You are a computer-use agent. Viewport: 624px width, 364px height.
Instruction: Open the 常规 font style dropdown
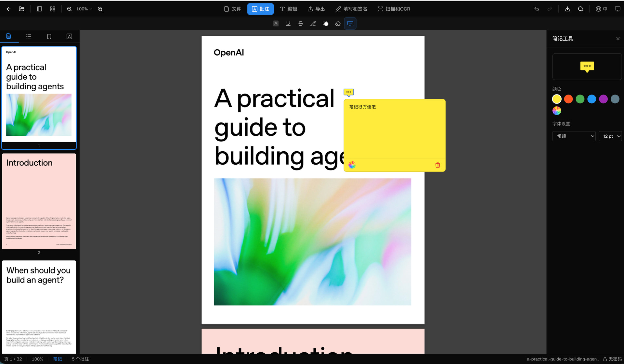pyautogui.click(x=574, y=136)
